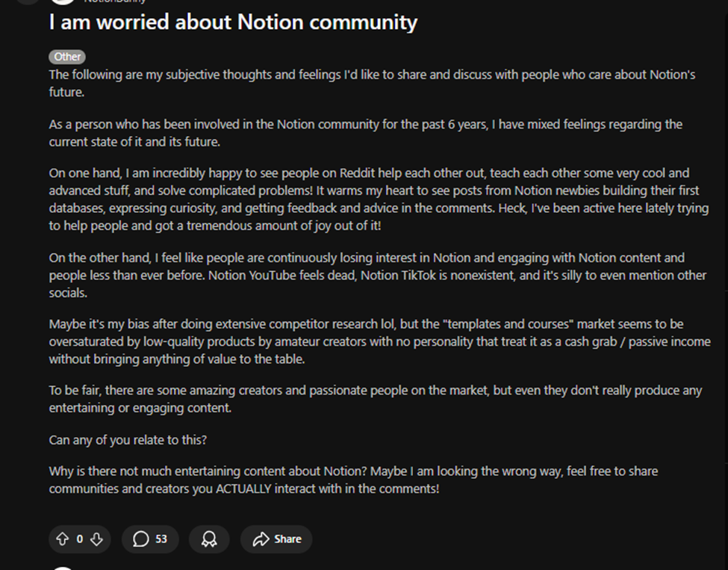Click the vote score showing 0

coord(79,539)
